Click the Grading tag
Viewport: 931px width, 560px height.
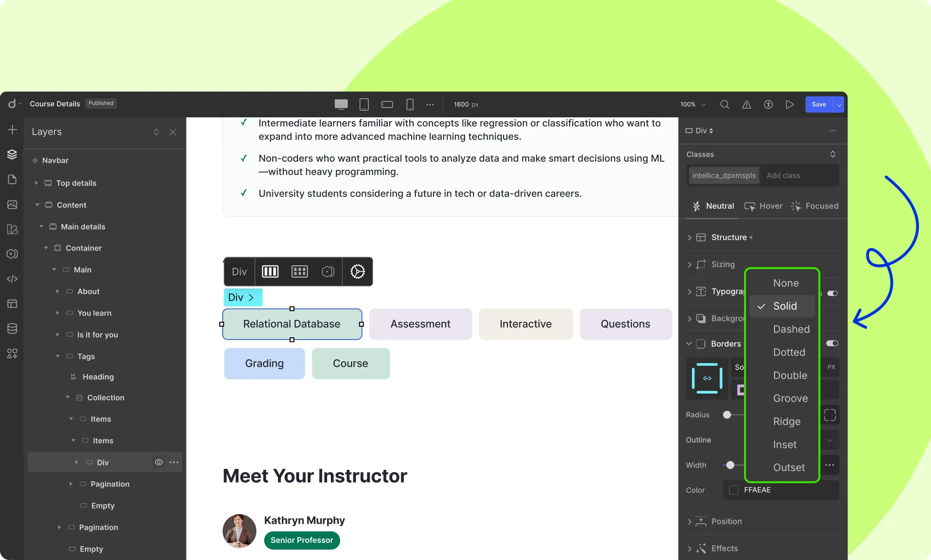(x=264, y=363)
